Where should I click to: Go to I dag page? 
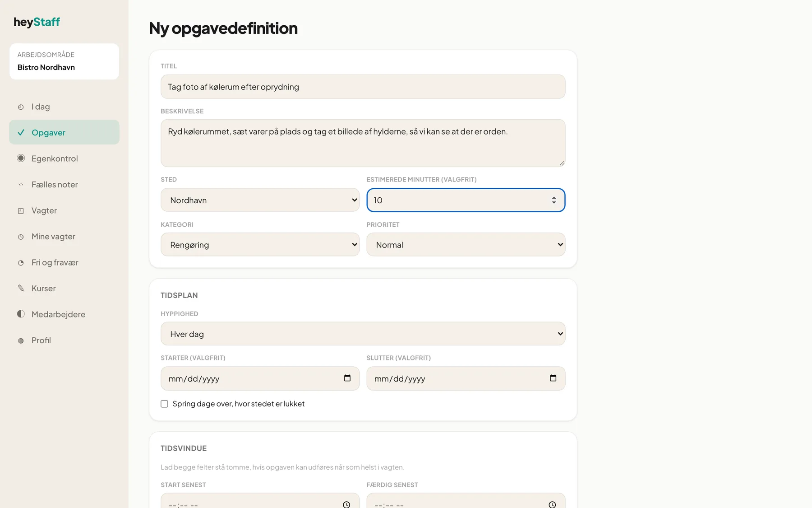pos(64,107)
